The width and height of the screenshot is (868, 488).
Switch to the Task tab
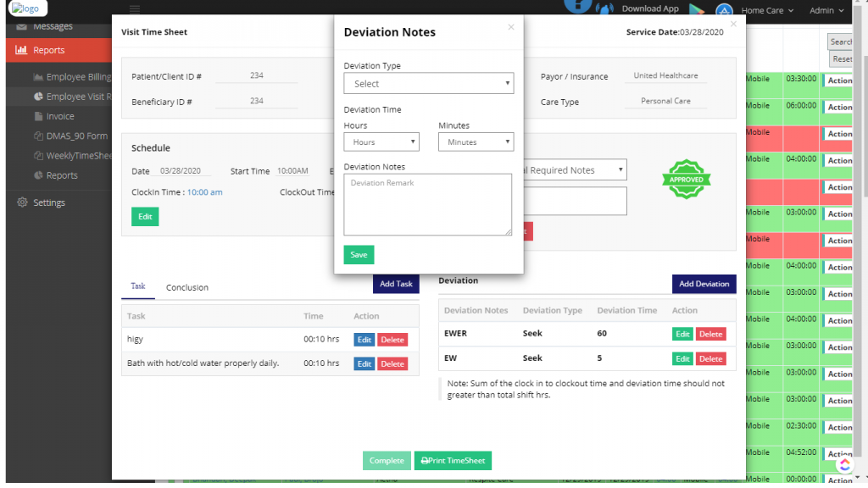pos(138,286)
